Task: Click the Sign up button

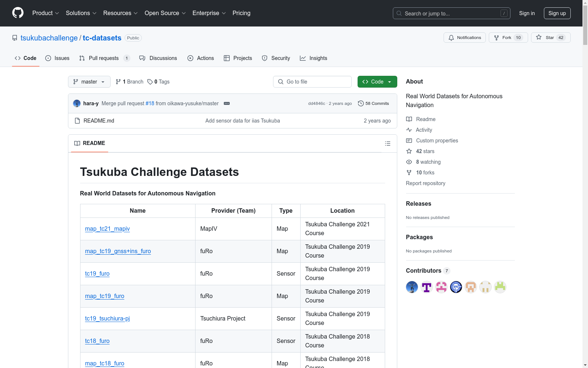Action: (557, 13)
